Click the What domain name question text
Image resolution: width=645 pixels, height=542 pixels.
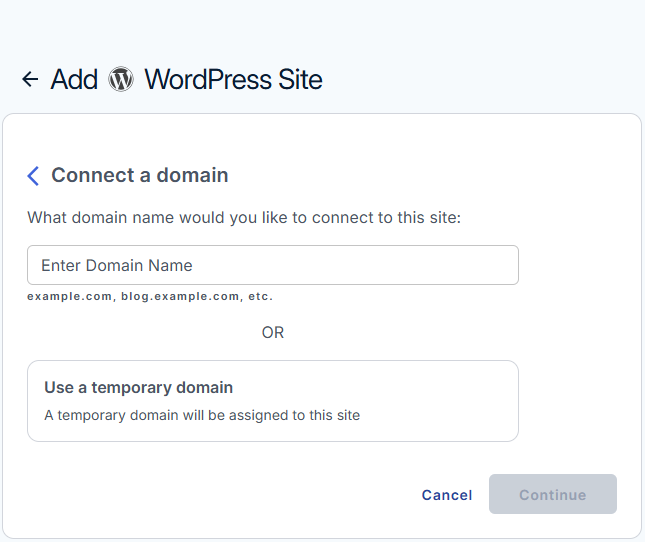tap(244, 218)
